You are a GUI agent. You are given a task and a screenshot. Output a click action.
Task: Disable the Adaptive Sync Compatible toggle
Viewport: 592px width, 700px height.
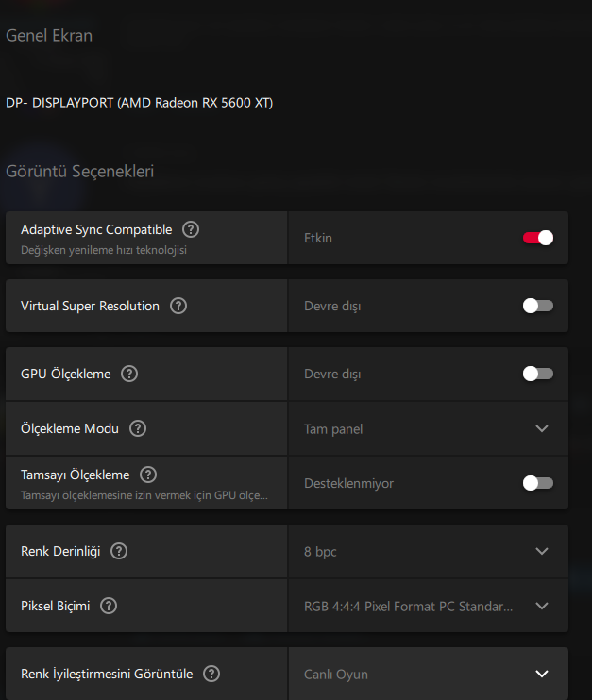[538, 238]
